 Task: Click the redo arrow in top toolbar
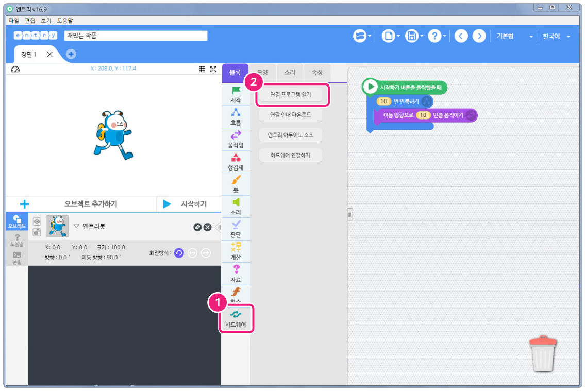click(479, 36)
